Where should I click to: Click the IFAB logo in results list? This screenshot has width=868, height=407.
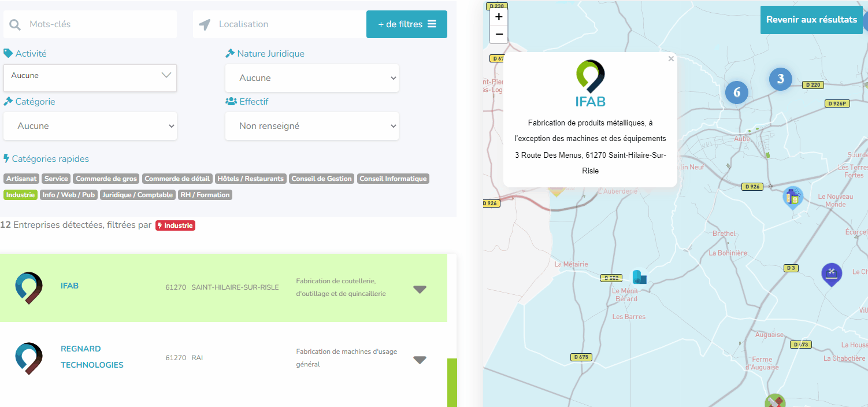[x=29, y=287]
